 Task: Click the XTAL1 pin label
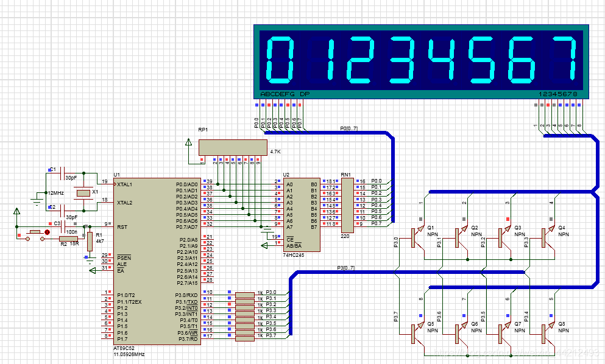[125, 184]
